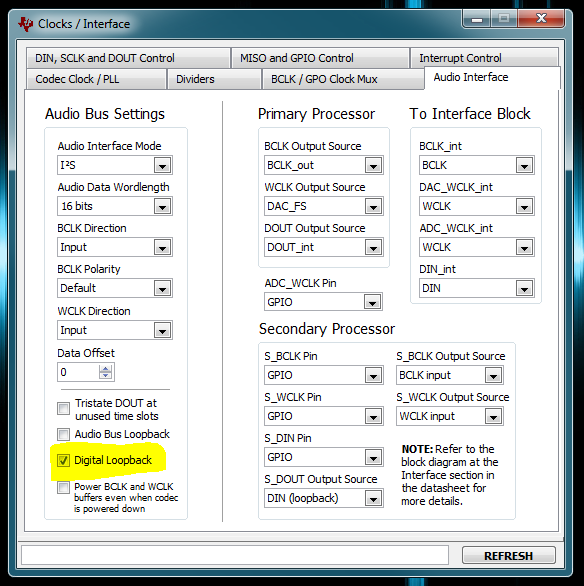Switch to the Dividers tab
The image size is (584, 586).
point(214,79)
